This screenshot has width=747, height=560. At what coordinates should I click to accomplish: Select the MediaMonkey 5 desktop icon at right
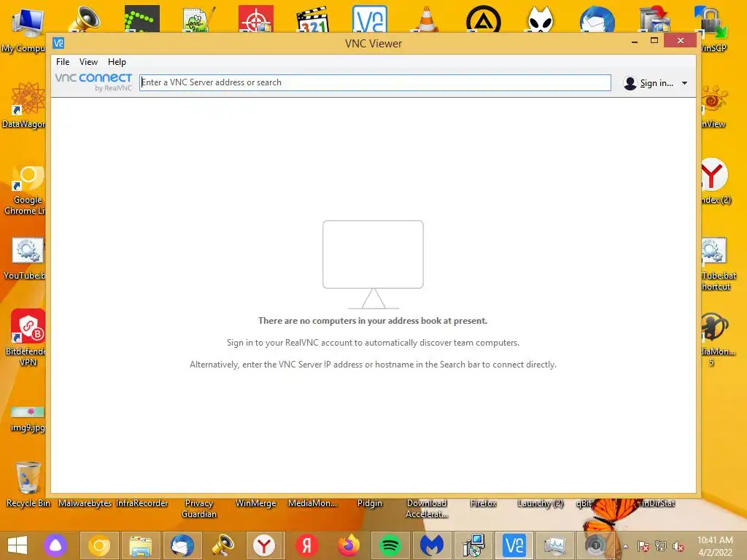[x=717, y=339]
